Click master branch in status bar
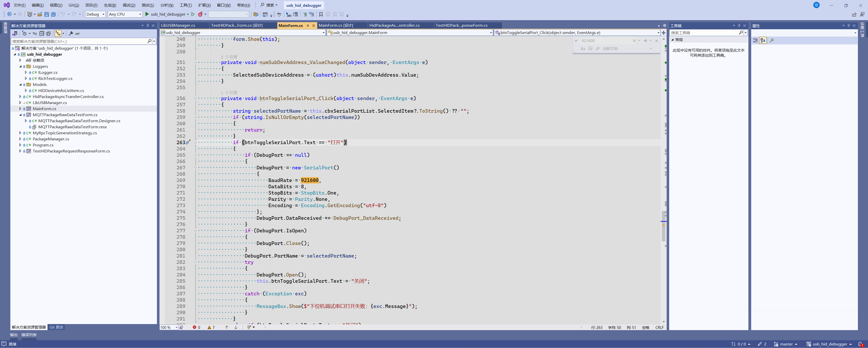This screenshot has height=348, width=868. pos(785,344)
